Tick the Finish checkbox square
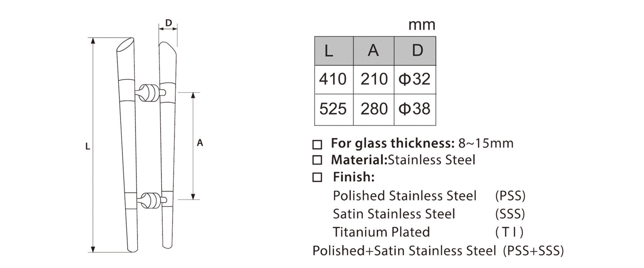Screen dimensions: 644x268 click(317, 177)
